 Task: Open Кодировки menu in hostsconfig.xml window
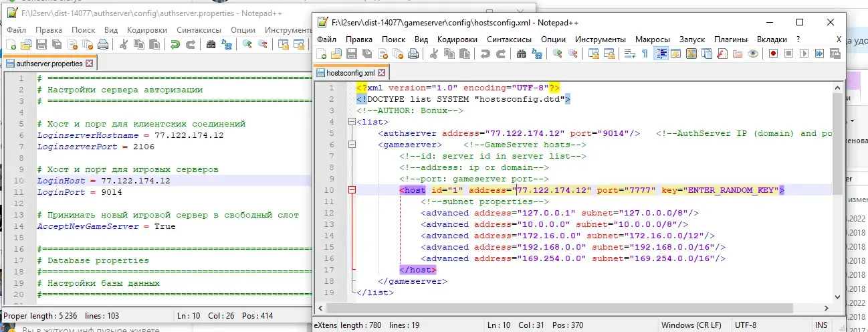coord(458,39)
